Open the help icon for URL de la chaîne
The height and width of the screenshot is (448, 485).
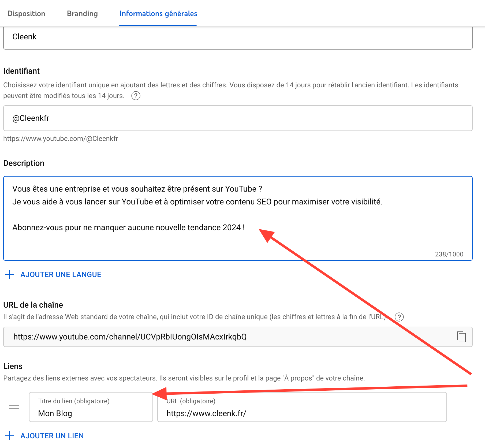399,317
